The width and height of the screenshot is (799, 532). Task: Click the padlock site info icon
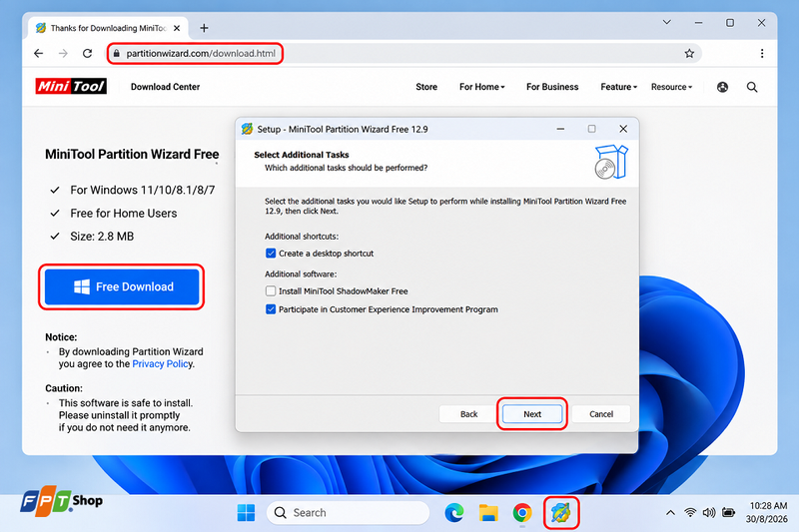(117, 54)
